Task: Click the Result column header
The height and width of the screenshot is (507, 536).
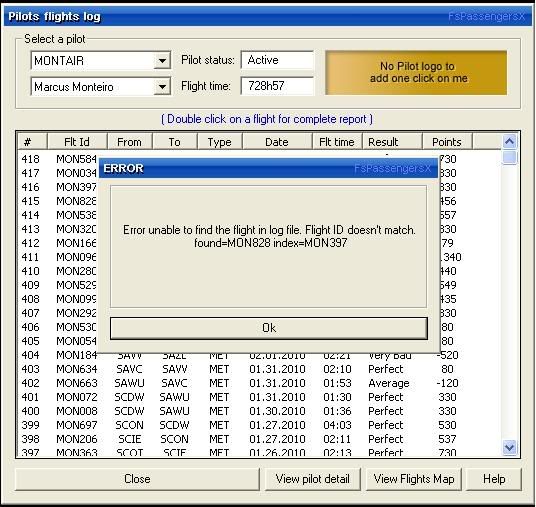Action: 392,142
